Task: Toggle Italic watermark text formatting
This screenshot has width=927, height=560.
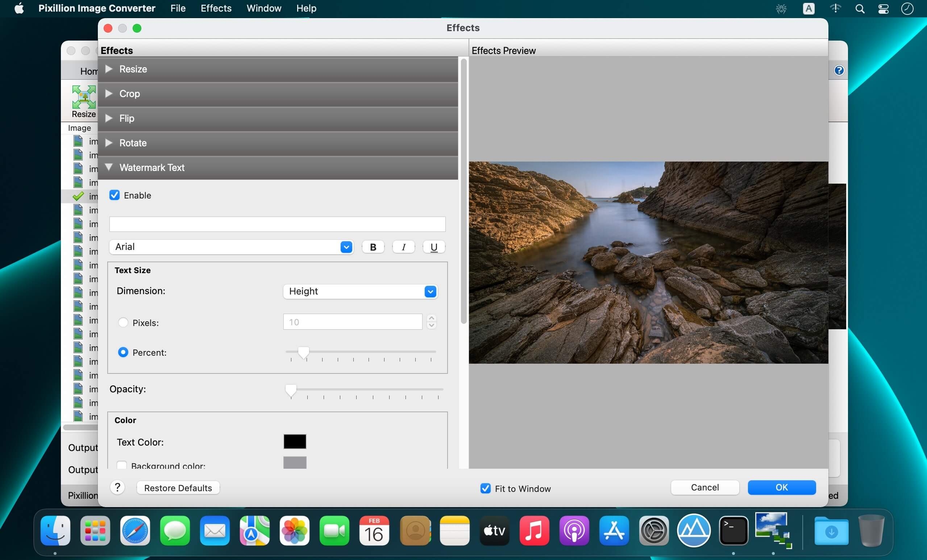Action: 403,247
